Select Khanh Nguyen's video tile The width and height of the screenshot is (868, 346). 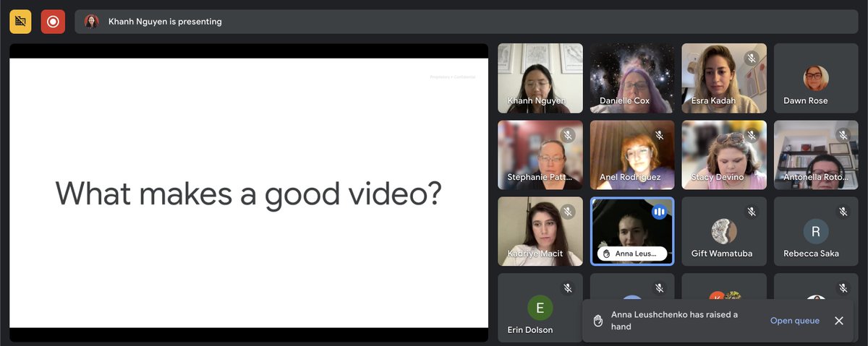540,78
